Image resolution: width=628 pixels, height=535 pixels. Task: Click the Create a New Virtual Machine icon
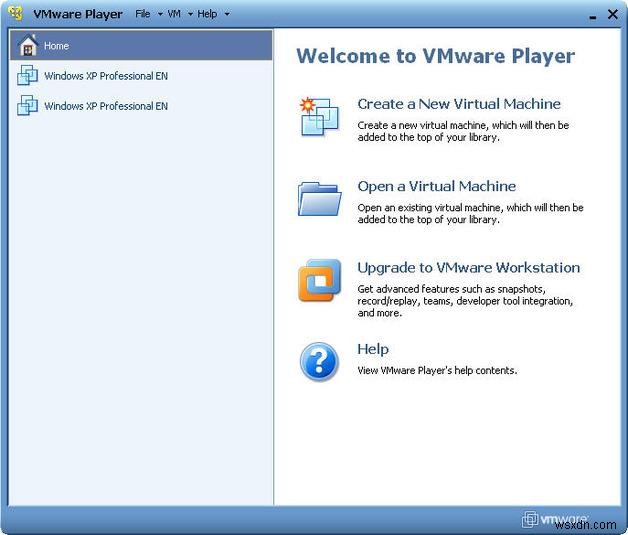[x=319, y=117]
